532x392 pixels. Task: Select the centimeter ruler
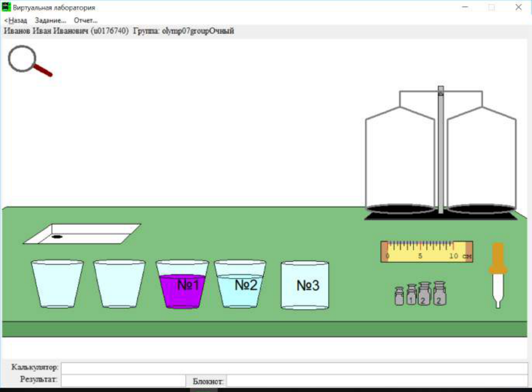426,252
